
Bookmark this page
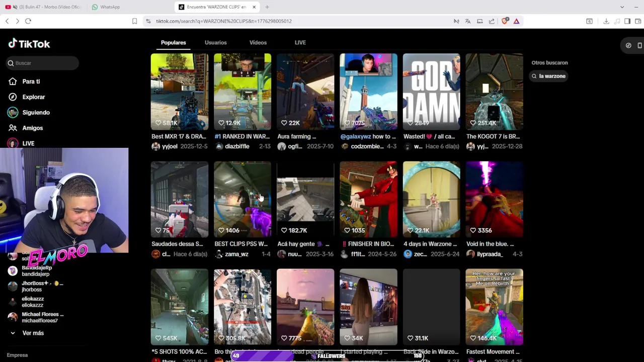[x=134, y=21]
